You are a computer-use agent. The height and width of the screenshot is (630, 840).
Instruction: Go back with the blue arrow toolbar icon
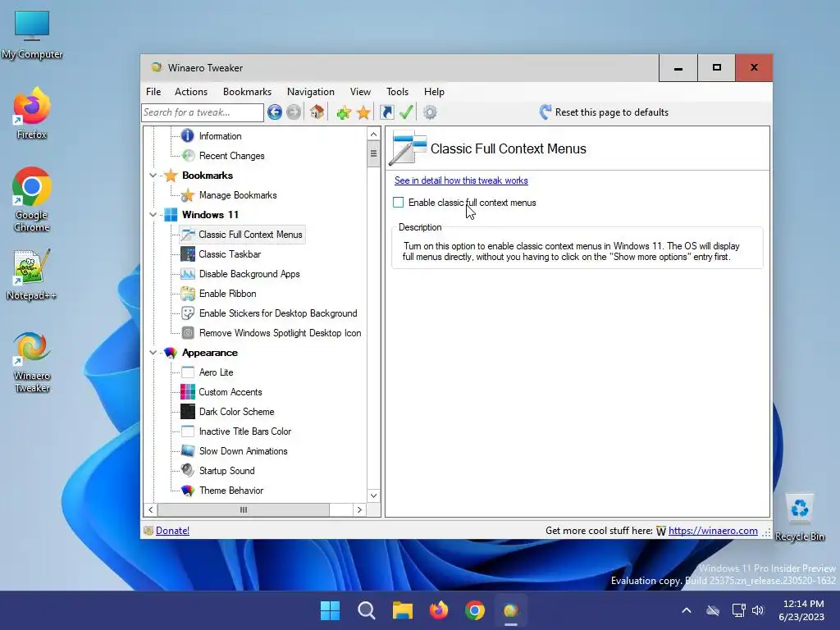[275, 112]
